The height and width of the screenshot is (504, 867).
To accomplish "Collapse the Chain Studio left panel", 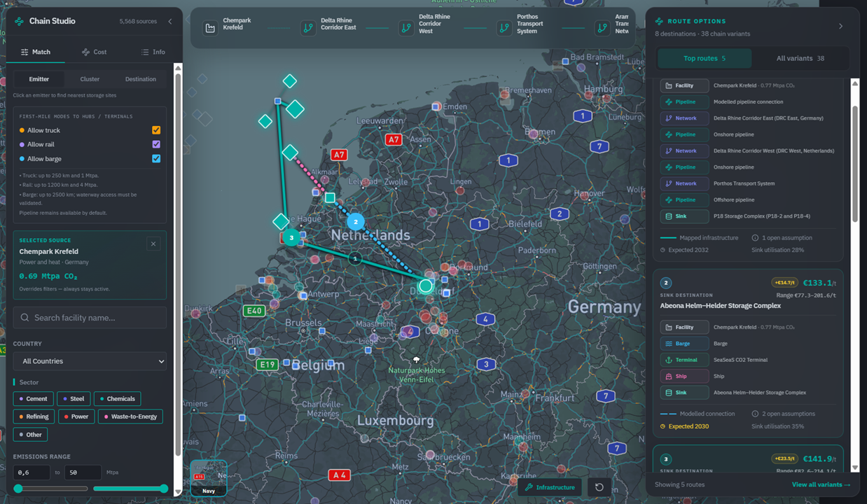I will (169, 22).
